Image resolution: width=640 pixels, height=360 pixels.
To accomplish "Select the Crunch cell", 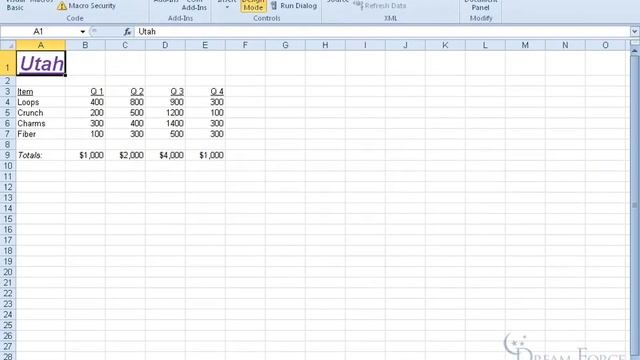I will (41, 113).
